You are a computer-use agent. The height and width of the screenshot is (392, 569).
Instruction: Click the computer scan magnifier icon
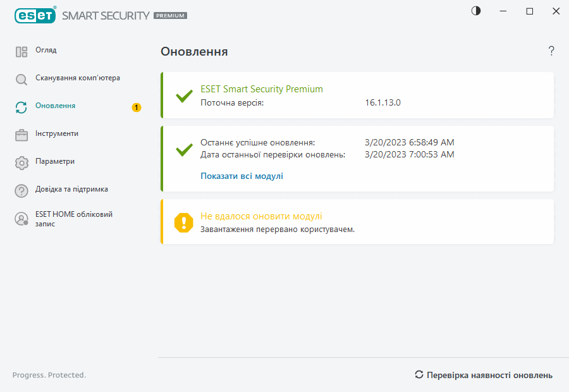(x=21, y=80)
